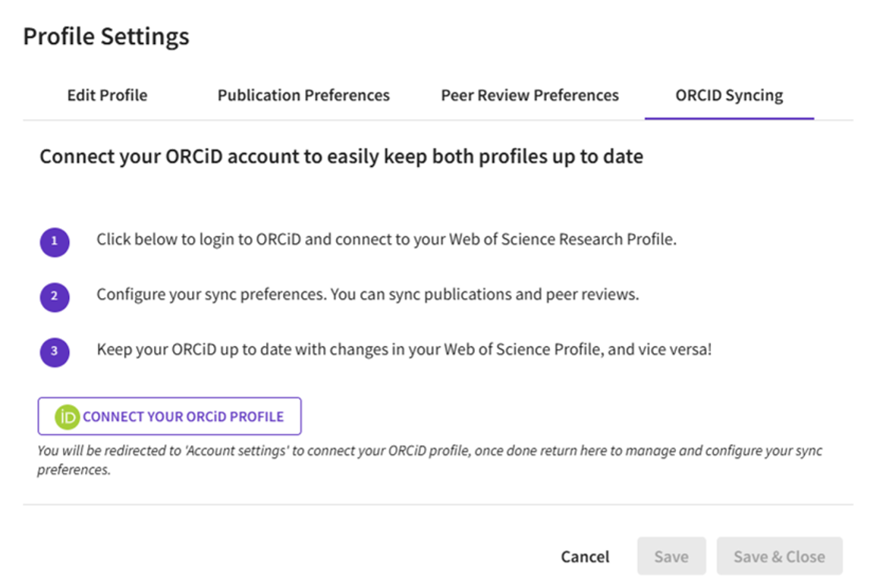
Task: Click the divider line above the Cancel button
Action: point(438,505)
